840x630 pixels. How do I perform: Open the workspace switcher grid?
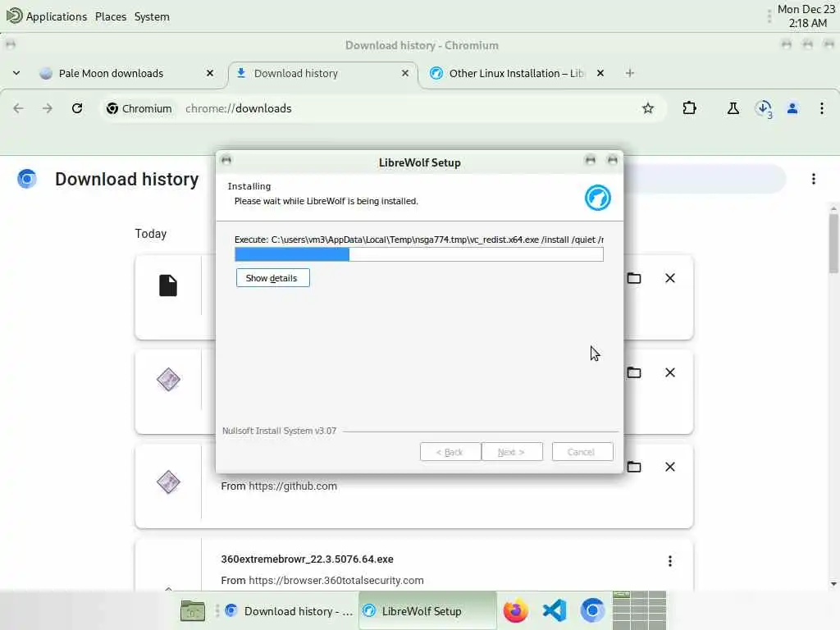coord(639,610)
